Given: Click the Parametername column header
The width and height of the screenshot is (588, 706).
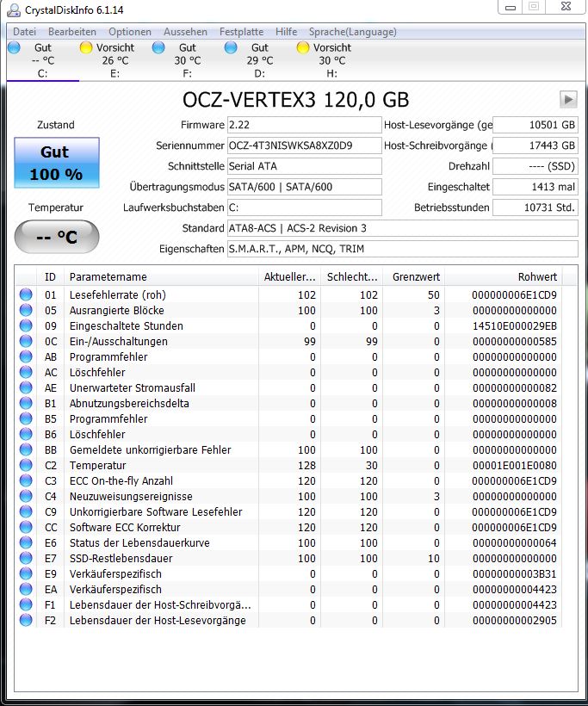Looking at the screenshot, I should click(x=162, y=276).
